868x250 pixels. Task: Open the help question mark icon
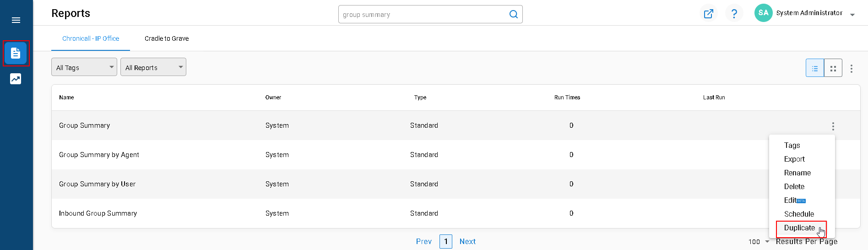coord(734,14)
